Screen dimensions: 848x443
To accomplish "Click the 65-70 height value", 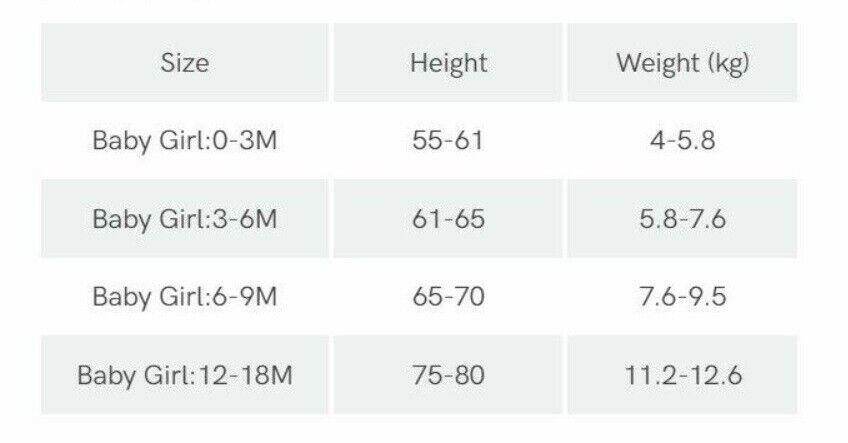I will (448, 297).
